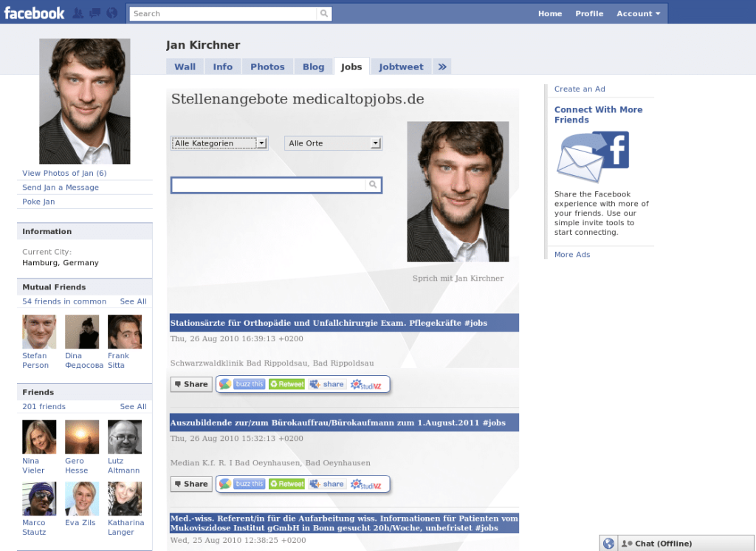
Task: Click Google Buzz icon under Auszubildende job
Action: (224, 484)
